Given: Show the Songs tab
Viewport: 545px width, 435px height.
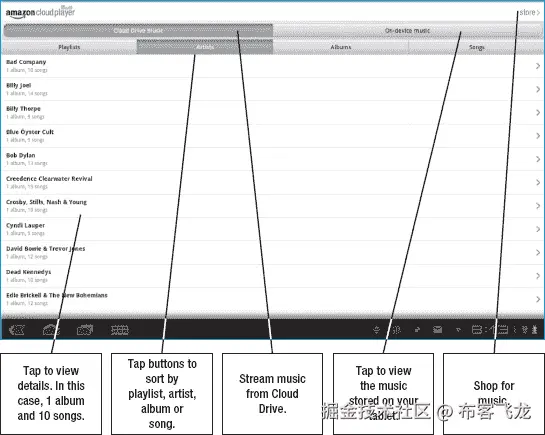Looking at the screenshot, I should click(x=476, y=47).
